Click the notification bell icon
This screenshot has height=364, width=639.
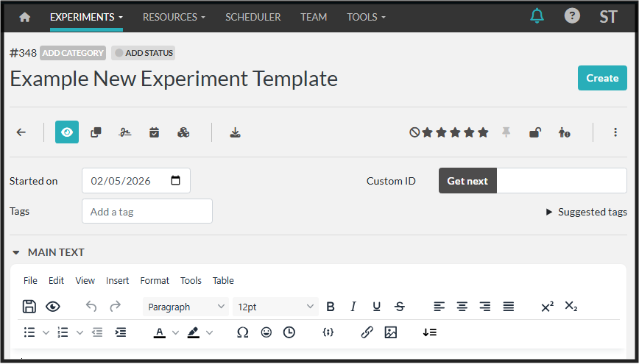[x=537, y=16]
